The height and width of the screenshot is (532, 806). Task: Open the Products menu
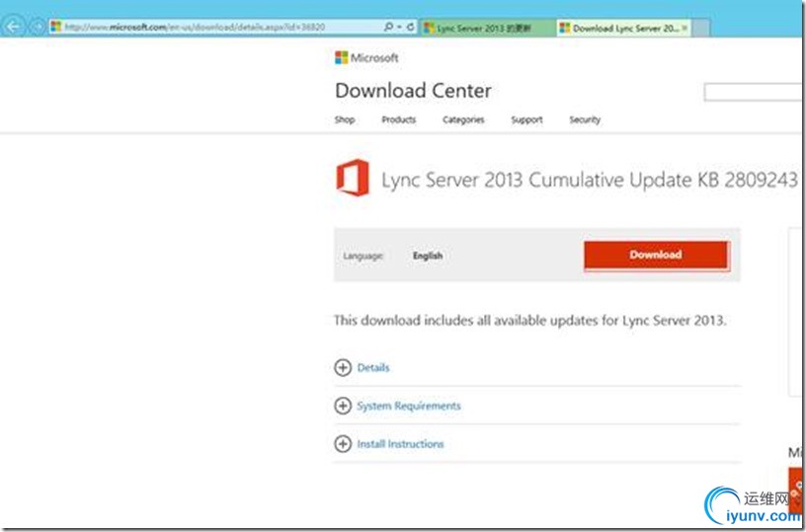pyautogui.click(x=398, y=119)
